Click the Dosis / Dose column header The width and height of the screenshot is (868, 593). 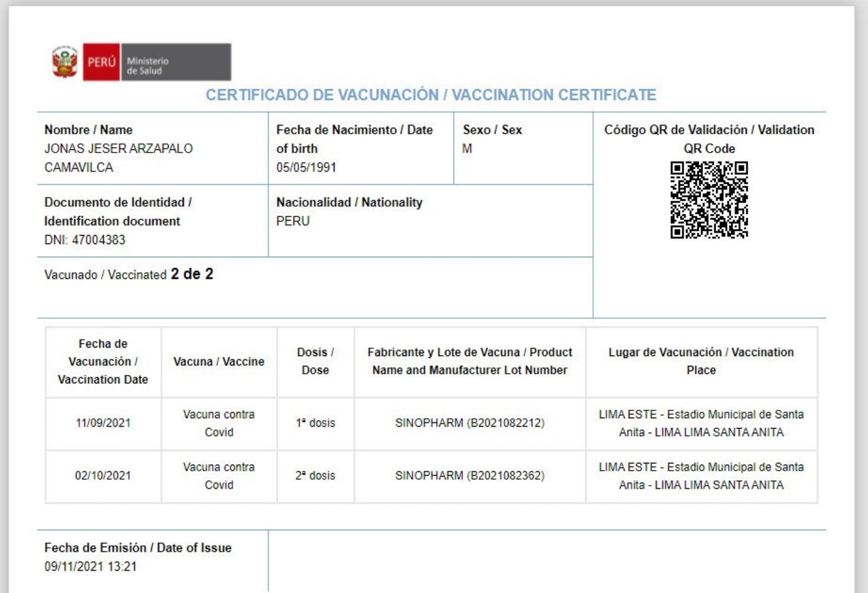[315, 361]
